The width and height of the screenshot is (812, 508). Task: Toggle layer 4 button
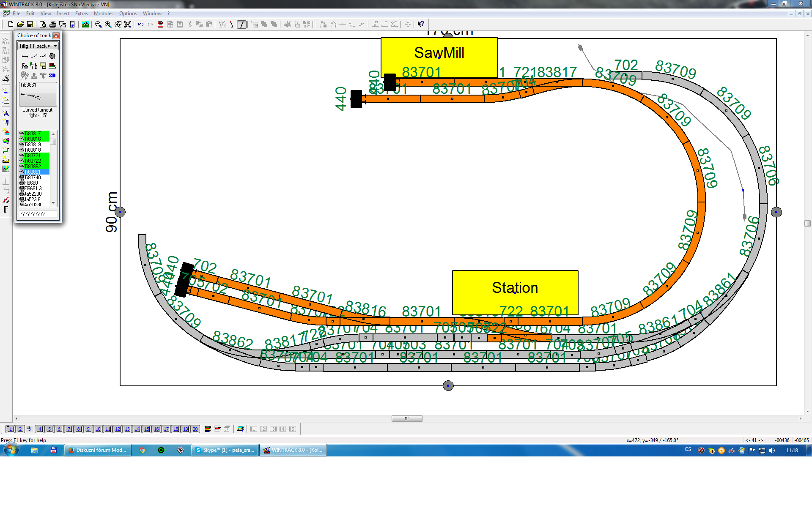39,429
